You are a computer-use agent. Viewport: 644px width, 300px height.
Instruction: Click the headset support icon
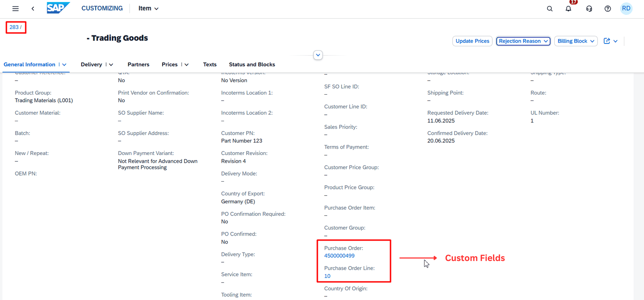tap(589, 9)
